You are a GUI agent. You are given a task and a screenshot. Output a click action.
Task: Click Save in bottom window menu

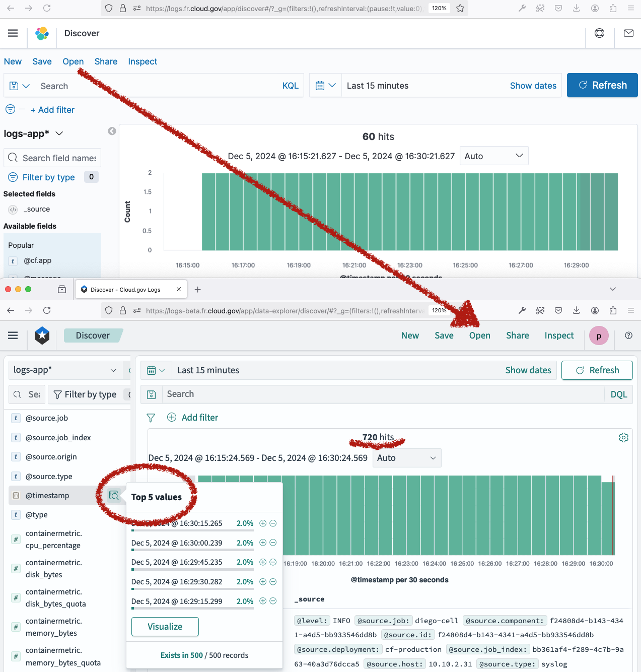[x=444, y=335]
